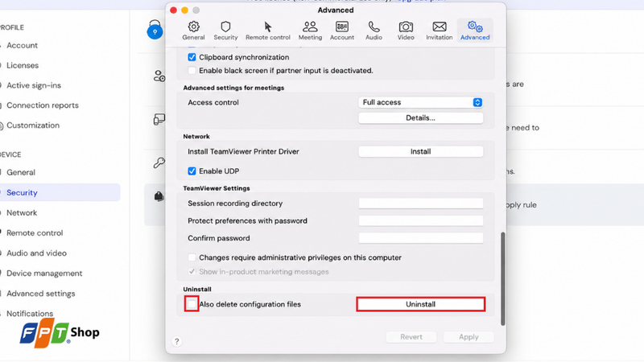
Task: Click Install for TeamViewer Printer Driver
Action: (420, 151)
